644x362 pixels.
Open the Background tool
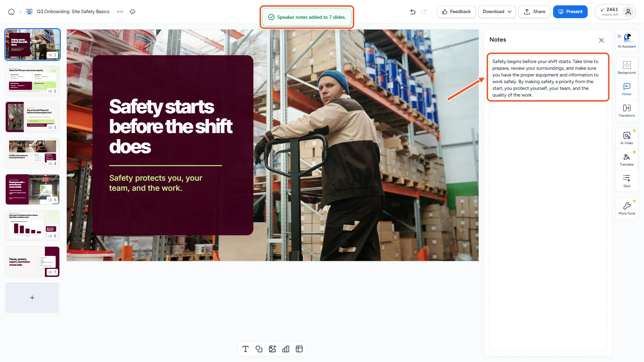[x=627, y=67]
